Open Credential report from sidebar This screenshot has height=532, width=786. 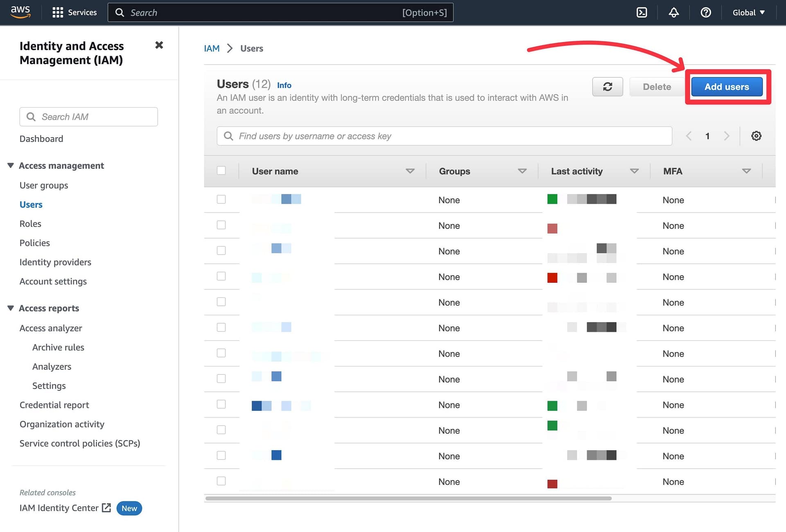(54, 405)
